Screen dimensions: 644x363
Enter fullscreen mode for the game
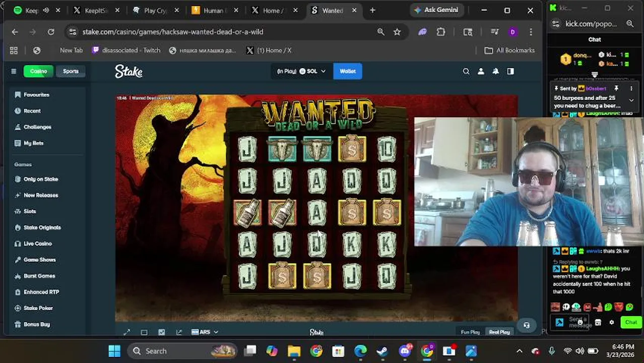point(127,332)
